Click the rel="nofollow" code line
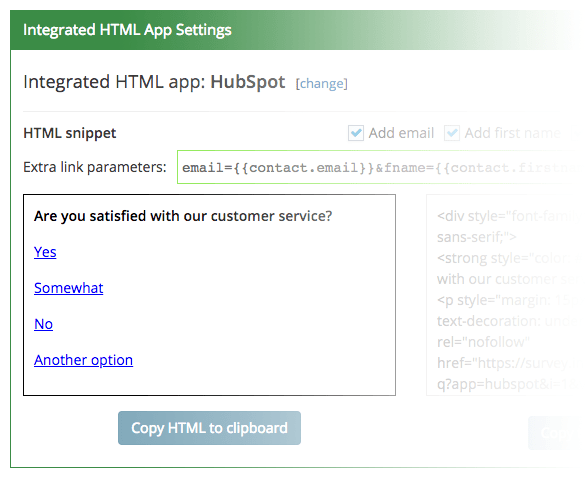Screen dimensions: 587x481 click(483, 342)
